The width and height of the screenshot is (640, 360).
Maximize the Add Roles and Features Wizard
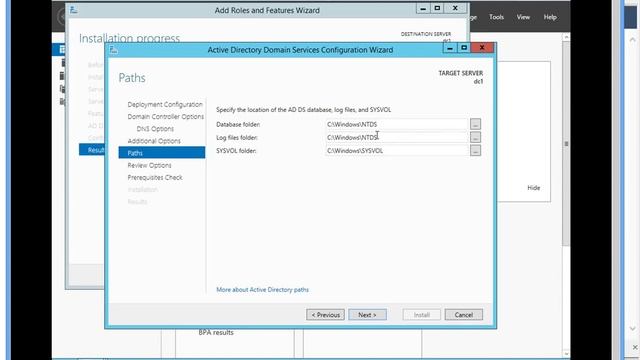click(x=437, y=8)
